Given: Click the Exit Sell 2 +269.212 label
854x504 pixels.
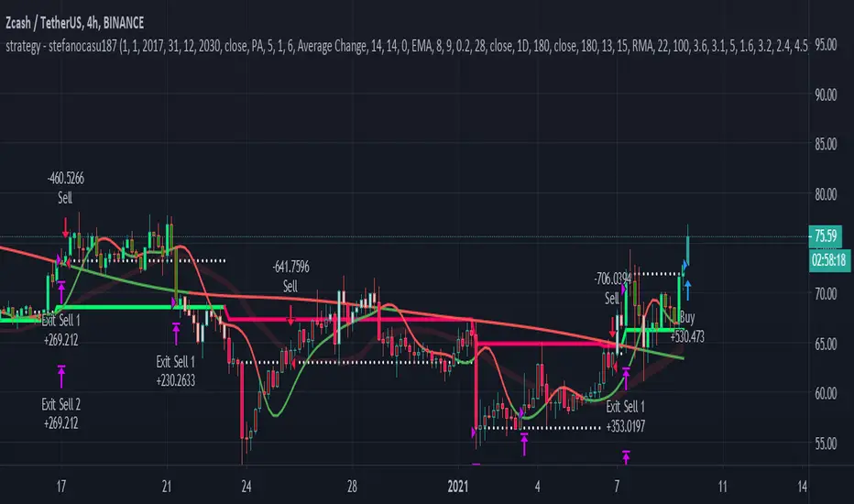Looking at the screenshot, I should (x=61, y=413).
